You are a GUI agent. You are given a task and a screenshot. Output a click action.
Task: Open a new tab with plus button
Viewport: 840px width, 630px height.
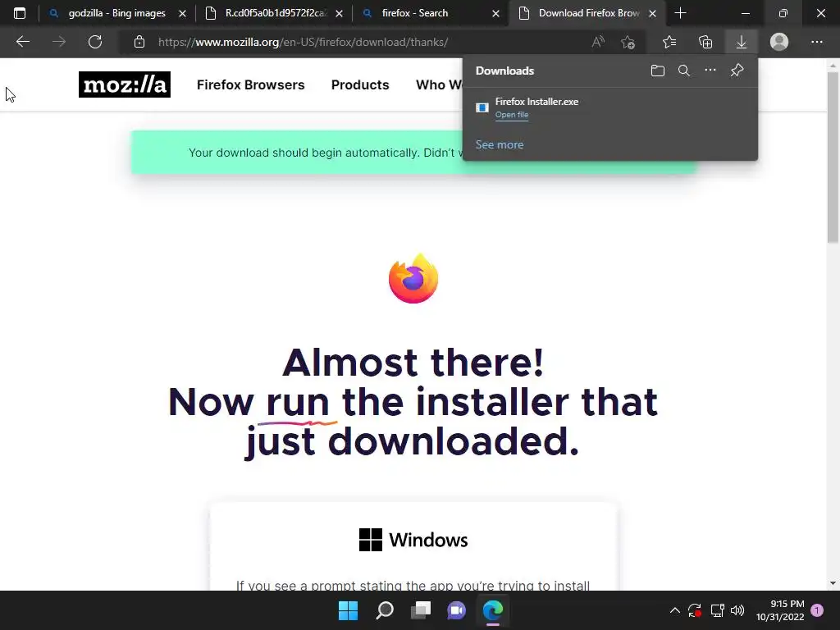click(x=680, y=13)
